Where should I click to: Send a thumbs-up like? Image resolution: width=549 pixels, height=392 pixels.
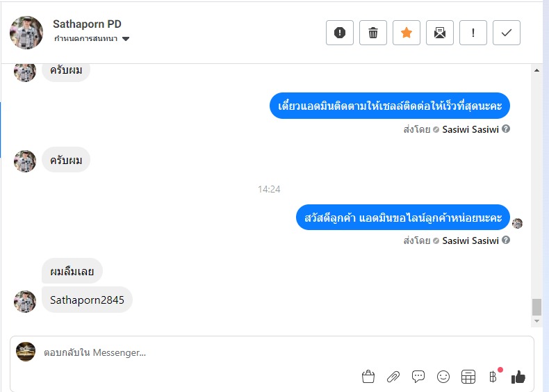tap(518, 377)
